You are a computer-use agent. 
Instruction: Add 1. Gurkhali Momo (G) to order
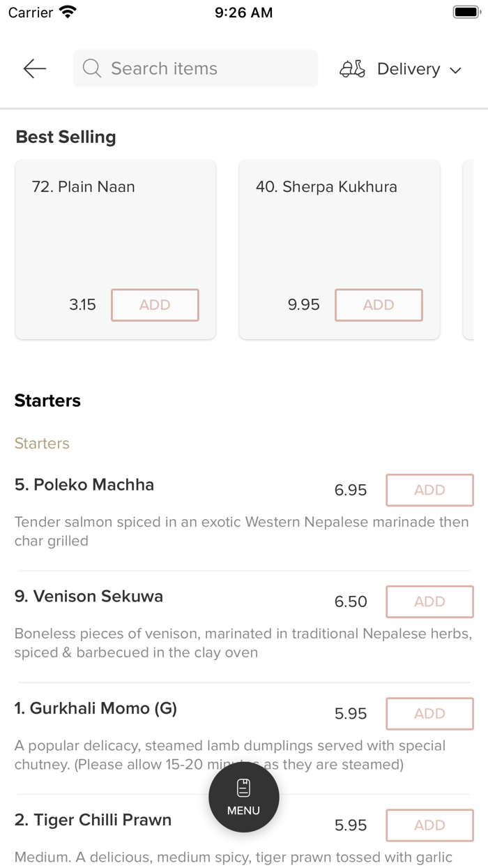point(429,713)
